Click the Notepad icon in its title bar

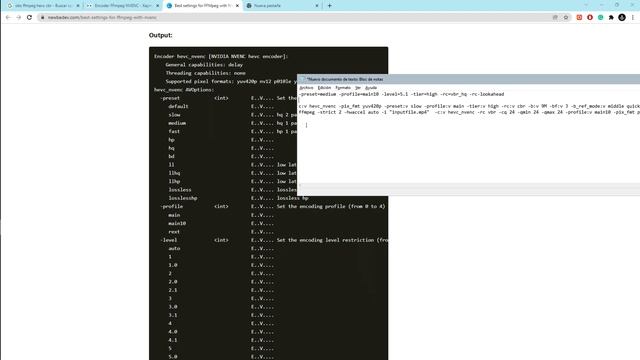(302, 79)
